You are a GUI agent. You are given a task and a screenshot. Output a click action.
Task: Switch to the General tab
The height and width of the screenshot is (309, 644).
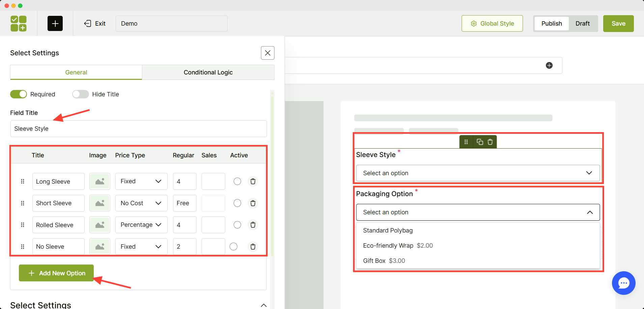[76, 72]
